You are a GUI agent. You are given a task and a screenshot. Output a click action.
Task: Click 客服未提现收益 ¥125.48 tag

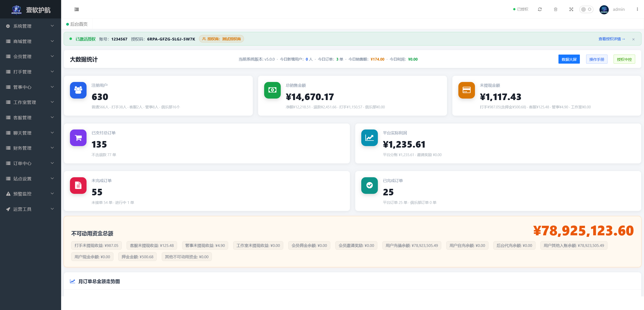tap(152, 246)
